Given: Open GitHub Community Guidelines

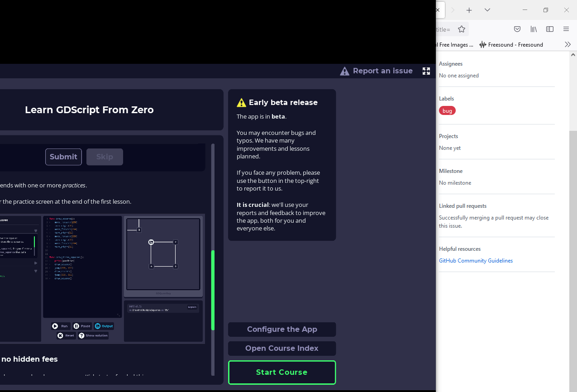Looking at the screenshot, I should (x=476, y=260).
